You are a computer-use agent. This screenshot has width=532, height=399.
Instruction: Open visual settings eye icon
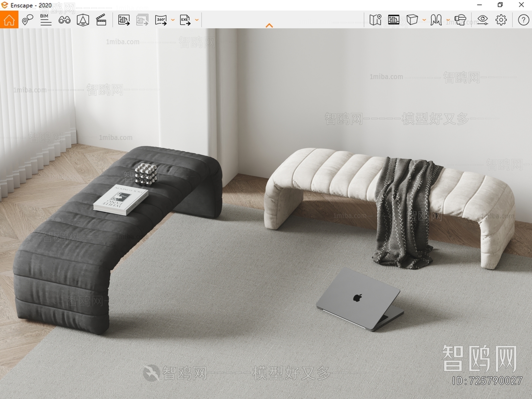tap(482, 20)
